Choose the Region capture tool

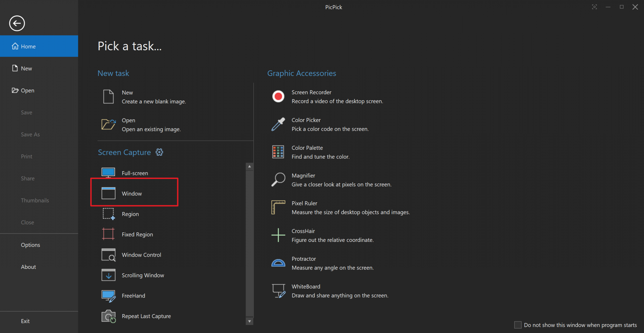pos(130,214)
